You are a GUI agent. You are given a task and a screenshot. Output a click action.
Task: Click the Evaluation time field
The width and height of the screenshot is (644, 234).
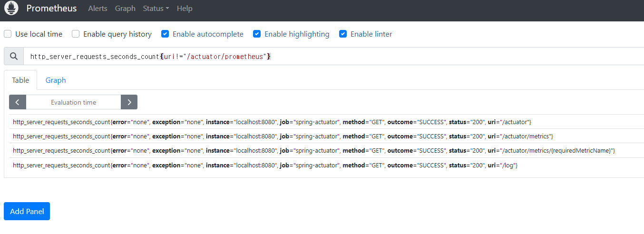(74, 102)
